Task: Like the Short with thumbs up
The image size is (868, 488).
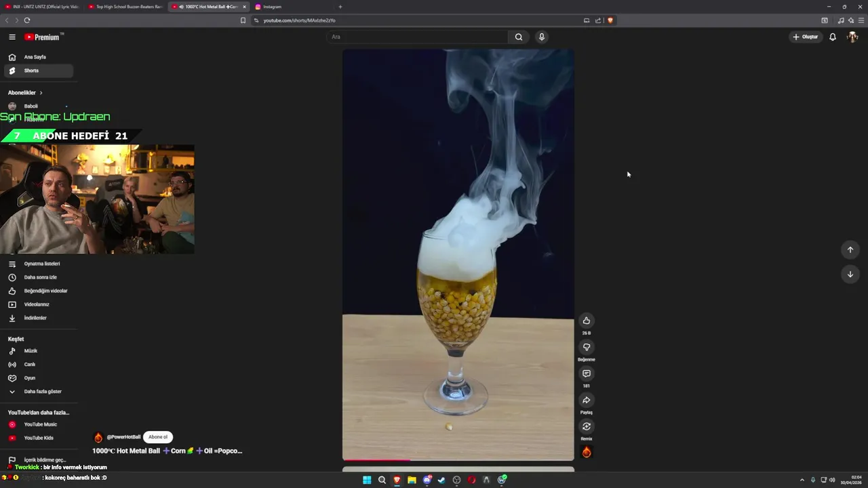Action: click(x=587, y=321)
